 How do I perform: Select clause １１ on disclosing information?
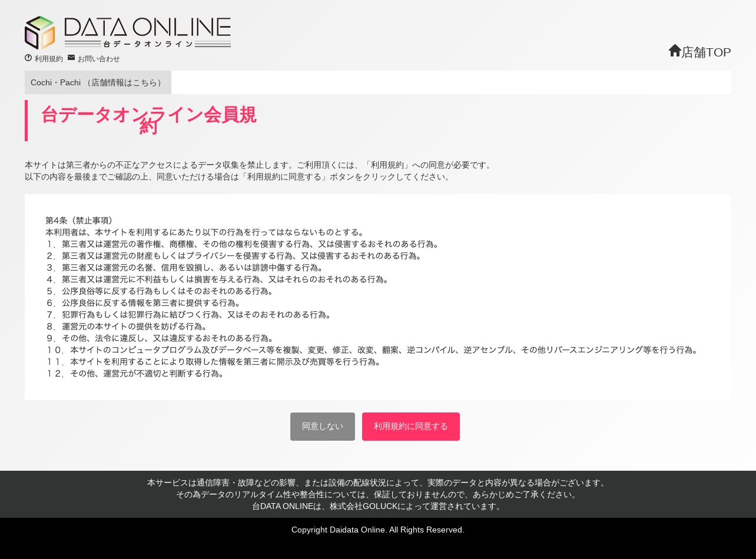tap(215, 362)
